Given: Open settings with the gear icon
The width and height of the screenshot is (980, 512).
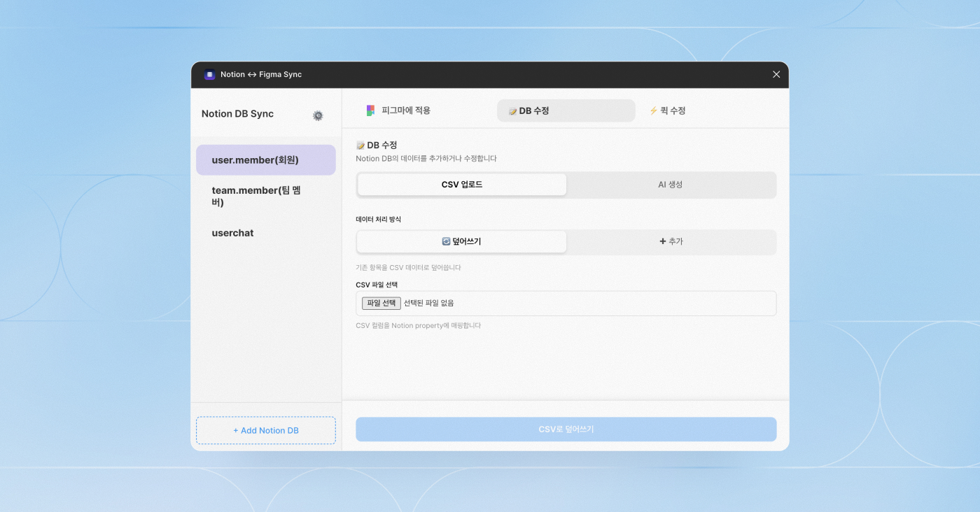Looking at the screenshot, I should point(318,115).
